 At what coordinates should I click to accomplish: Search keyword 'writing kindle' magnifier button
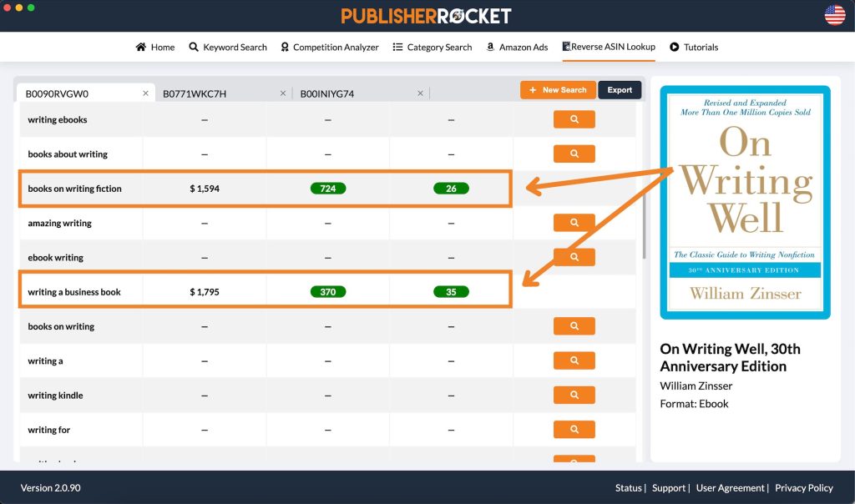[x=574, y=395]
